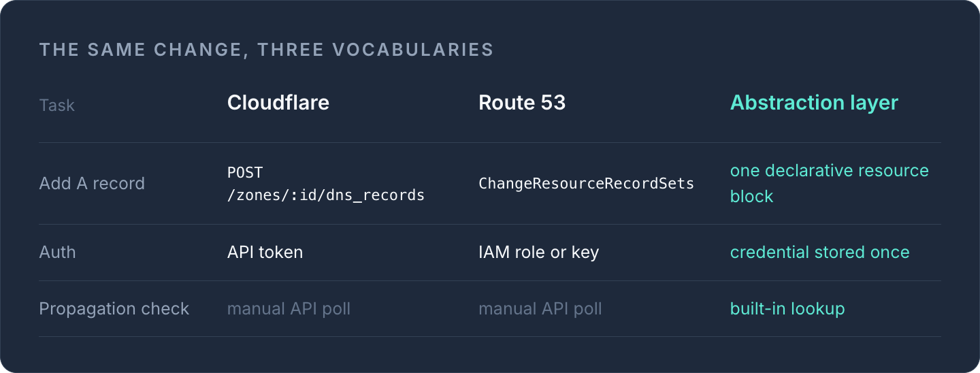Select the Auth row label
Image resolution: width=980 pixels, height=373 pixels.
coord(57,252)
